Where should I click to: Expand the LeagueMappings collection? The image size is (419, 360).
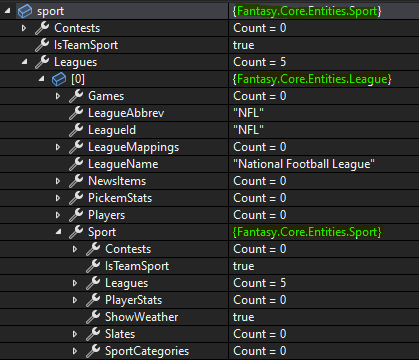(x=58, y=147)
